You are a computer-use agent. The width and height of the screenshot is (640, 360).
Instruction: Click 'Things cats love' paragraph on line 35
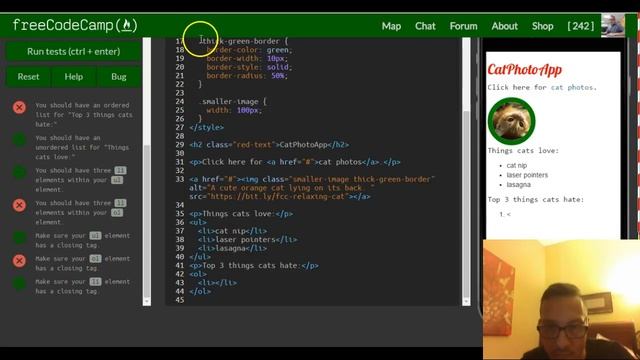(x=241, y=214)
